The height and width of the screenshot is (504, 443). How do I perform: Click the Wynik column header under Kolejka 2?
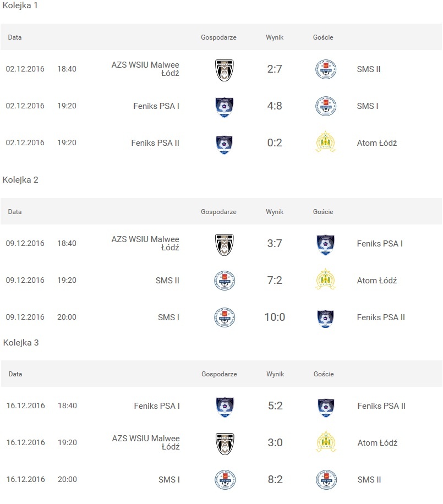[274, 212]
